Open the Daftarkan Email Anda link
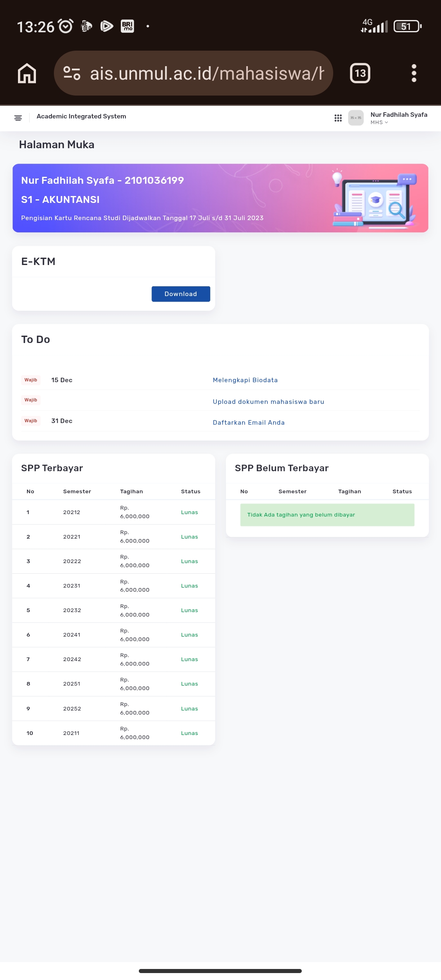The image size is (441, 980). pyautogui.click(x=248, y=423)
